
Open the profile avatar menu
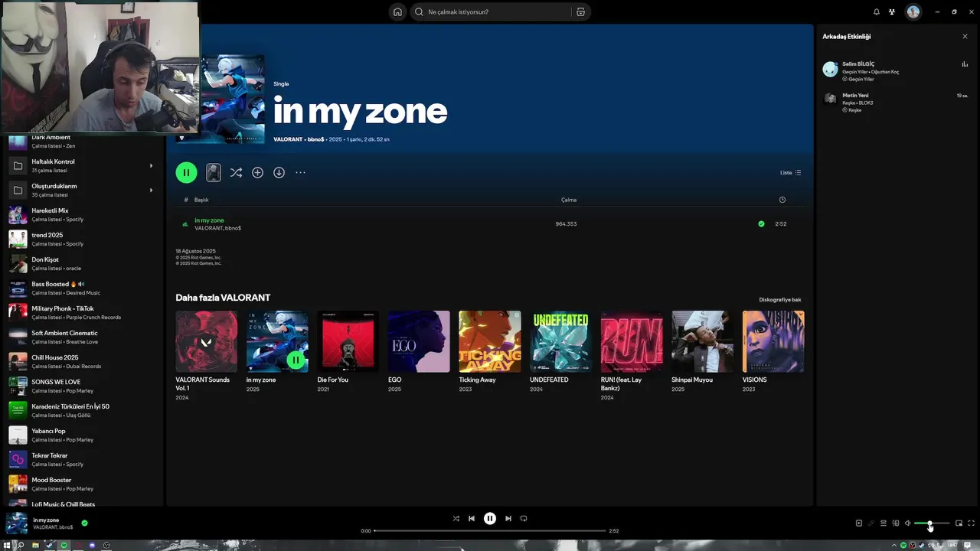tap(913, 11)
